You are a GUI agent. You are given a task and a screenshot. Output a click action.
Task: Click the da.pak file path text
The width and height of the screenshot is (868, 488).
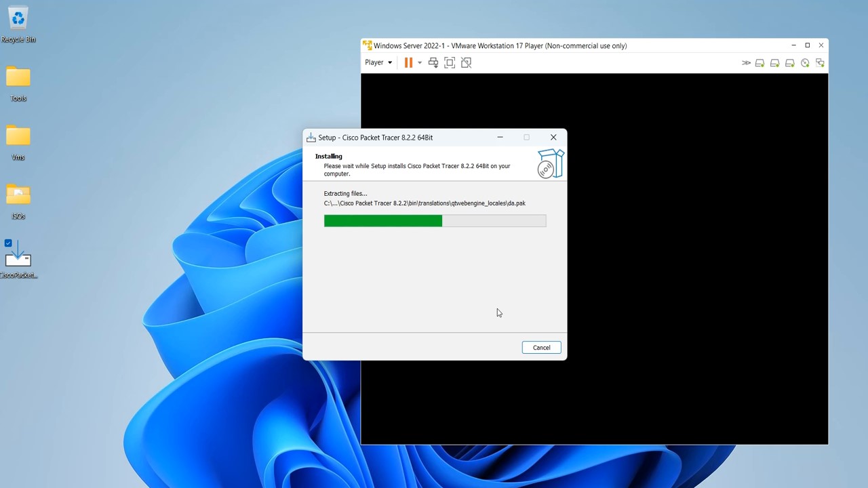coord(425,203)
